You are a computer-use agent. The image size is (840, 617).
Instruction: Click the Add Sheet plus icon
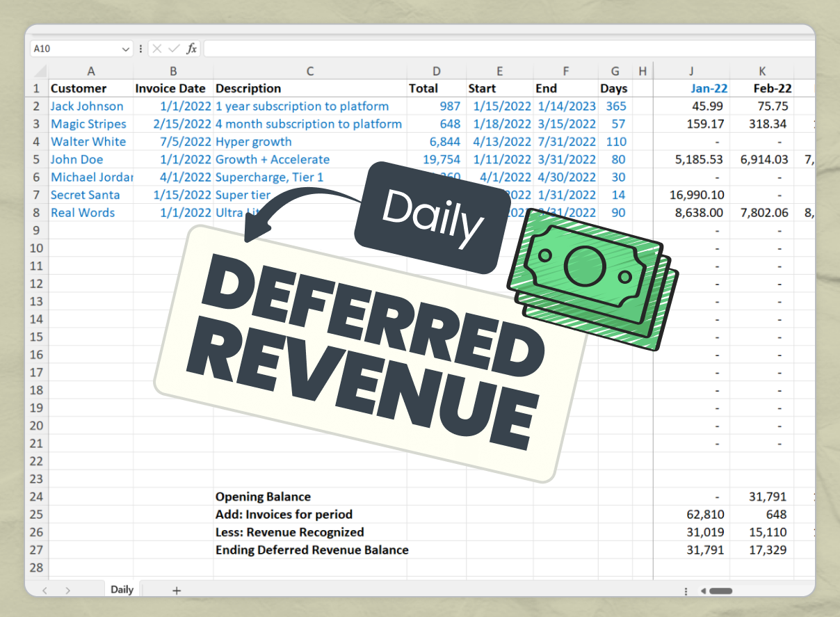(176, 589)
